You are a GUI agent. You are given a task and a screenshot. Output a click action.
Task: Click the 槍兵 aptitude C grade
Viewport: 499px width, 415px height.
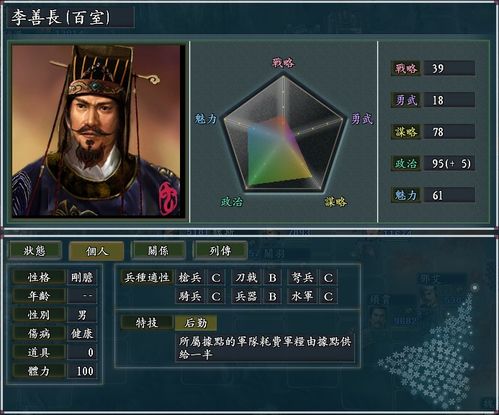click(216, 278)
